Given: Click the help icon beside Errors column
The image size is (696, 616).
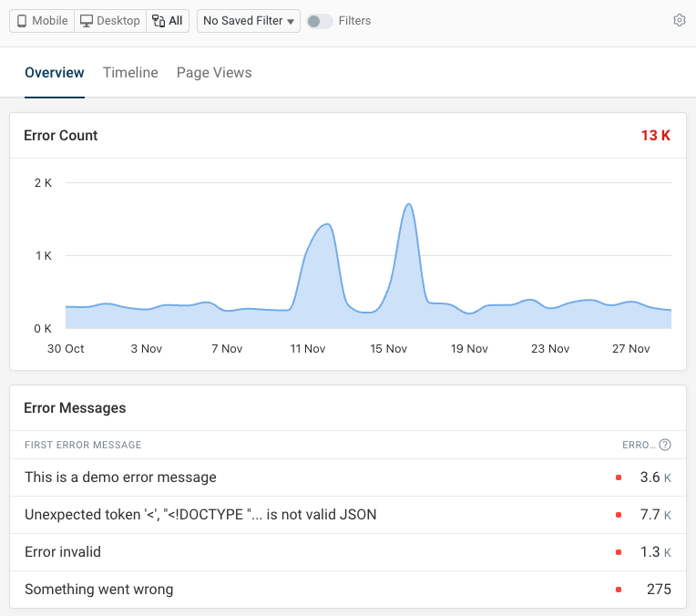Looking at the screenshot, I should [665, 445].
